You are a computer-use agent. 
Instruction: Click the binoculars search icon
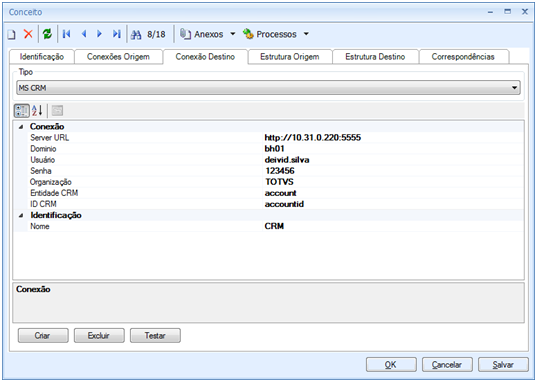click(x=136, y=34)
